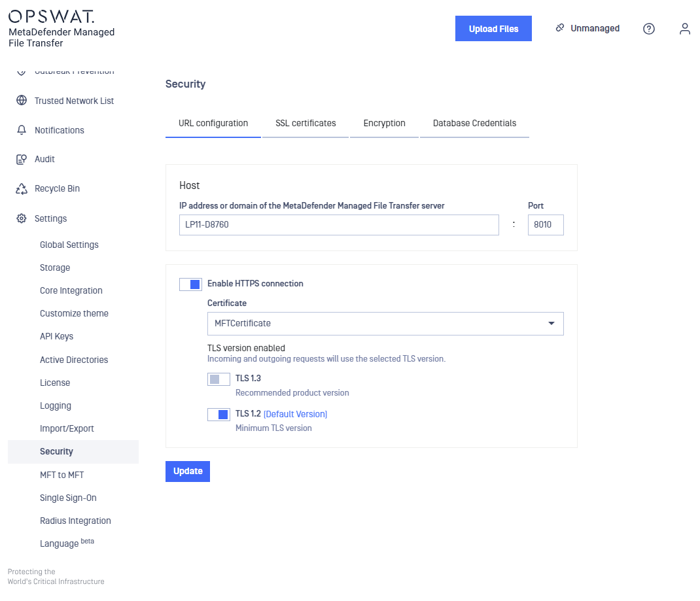Open Radius Integration settings
This screenshot has height=601, width=700.
[x=75, y=521]
